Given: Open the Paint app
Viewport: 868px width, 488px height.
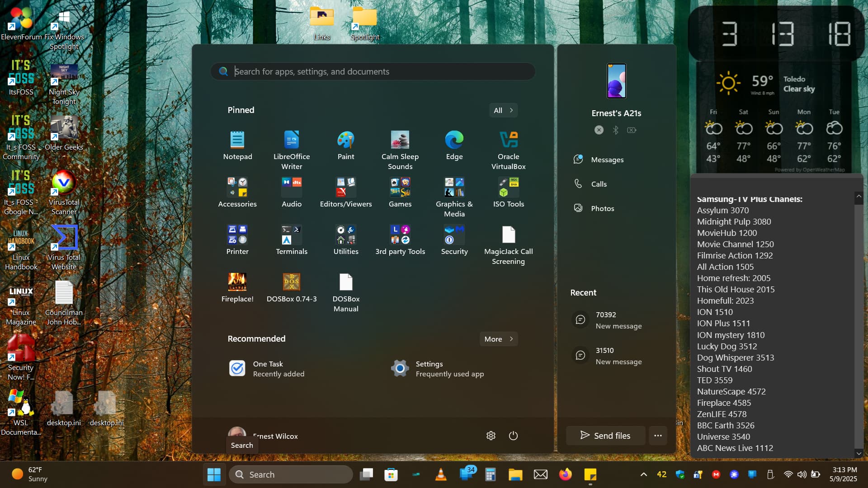Looking at the screenshot, I should (x=346, y=145).
